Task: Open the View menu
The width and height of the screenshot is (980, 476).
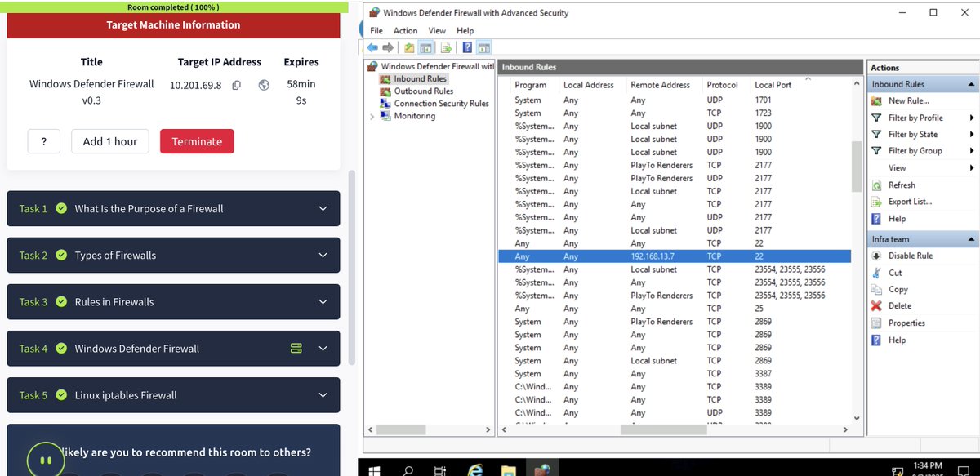Action: coord(437,30)
